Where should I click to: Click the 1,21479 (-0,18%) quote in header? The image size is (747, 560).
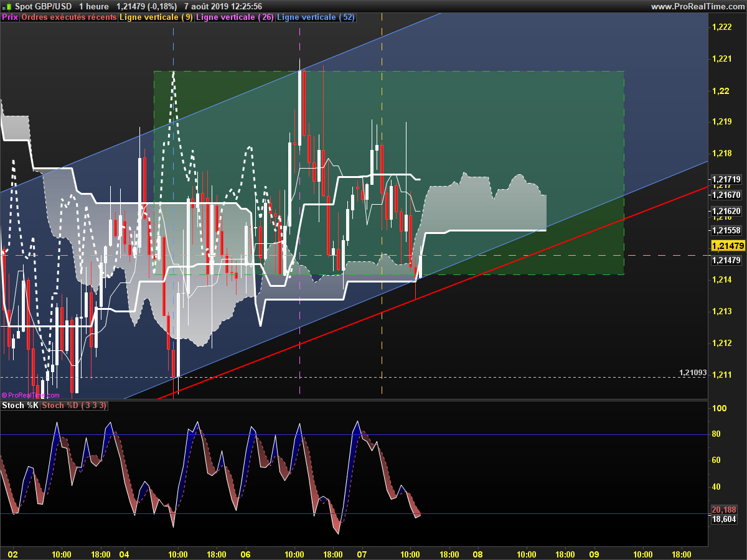coord(147,6)
